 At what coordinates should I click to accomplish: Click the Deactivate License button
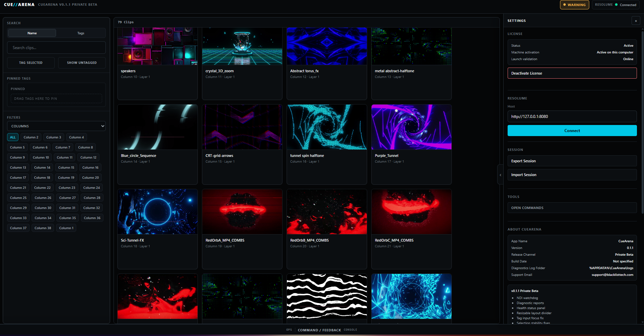[x=572, y=73]
